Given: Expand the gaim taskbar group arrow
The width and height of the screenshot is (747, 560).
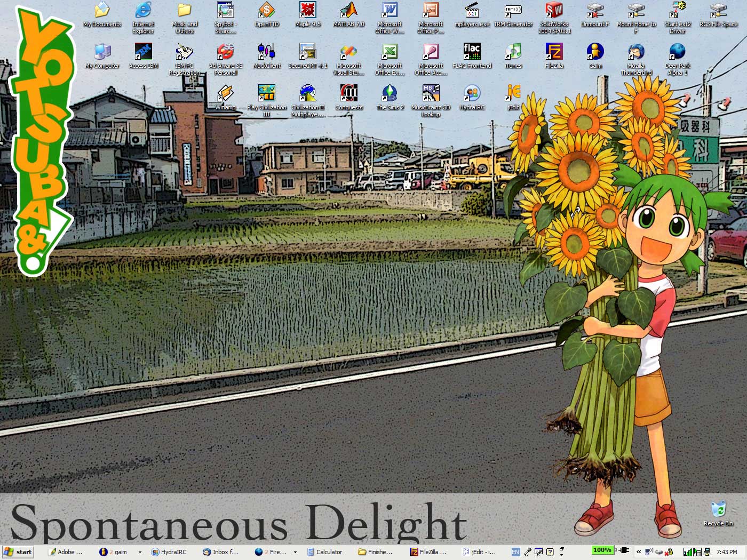Looking at the screenshot, I should point(140,552).
